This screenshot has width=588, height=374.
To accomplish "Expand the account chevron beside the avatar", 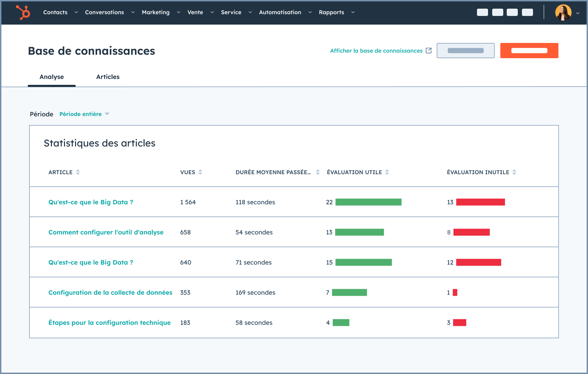I will click(x=578, y=13).
